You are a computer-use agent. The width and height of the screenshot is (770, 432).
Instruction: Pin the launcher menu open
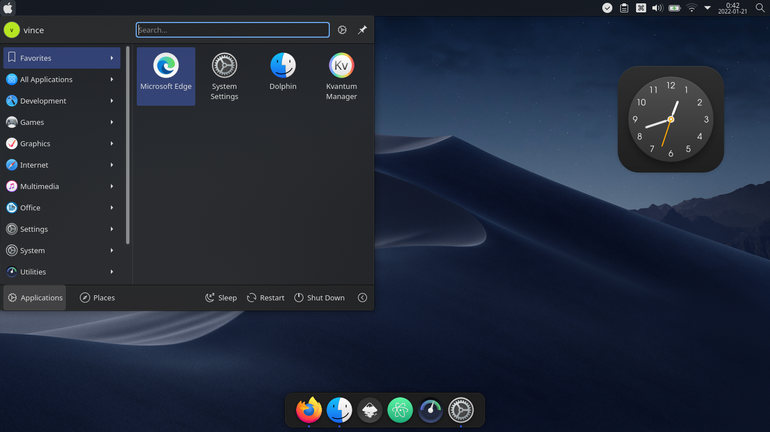[362, 30]
